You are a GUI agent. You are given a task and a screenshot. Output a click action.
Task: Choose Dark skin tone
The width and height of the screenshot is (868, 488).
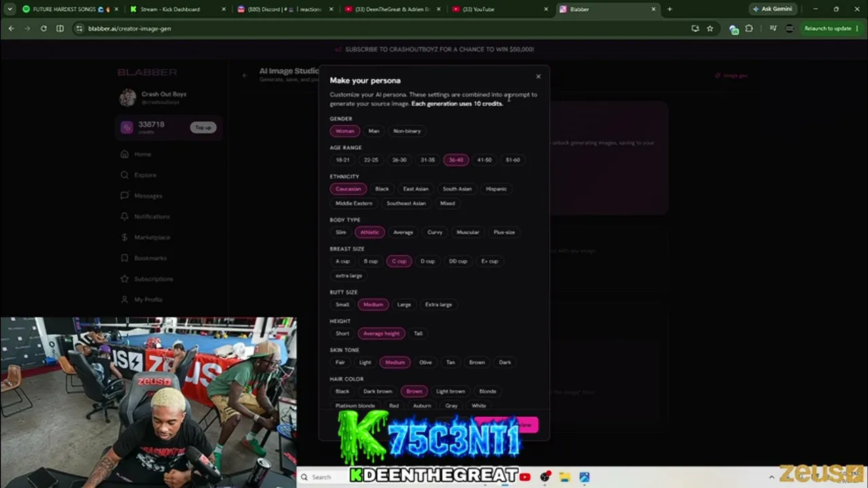(505, 363)
